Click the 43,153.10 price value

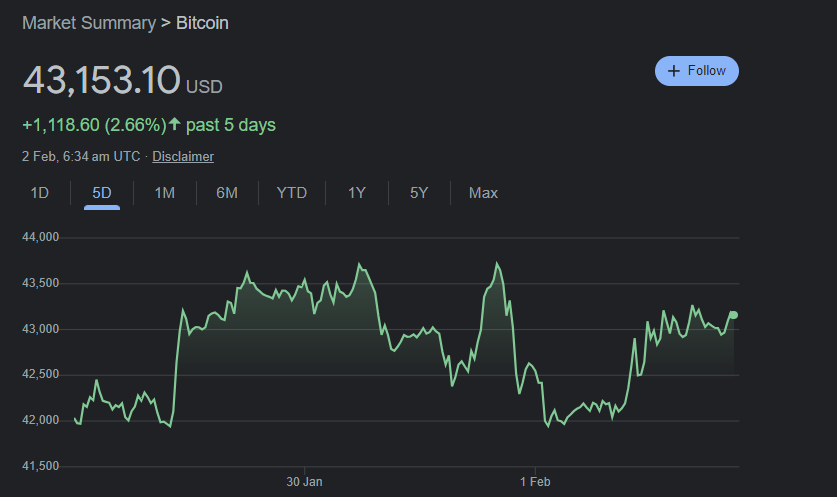coord(101,80)
